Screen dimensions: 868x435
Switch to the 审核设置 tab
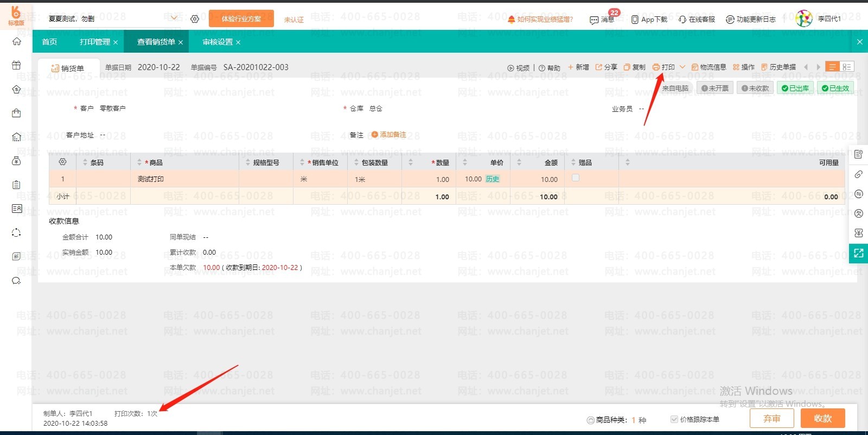[x=218, y=42]
